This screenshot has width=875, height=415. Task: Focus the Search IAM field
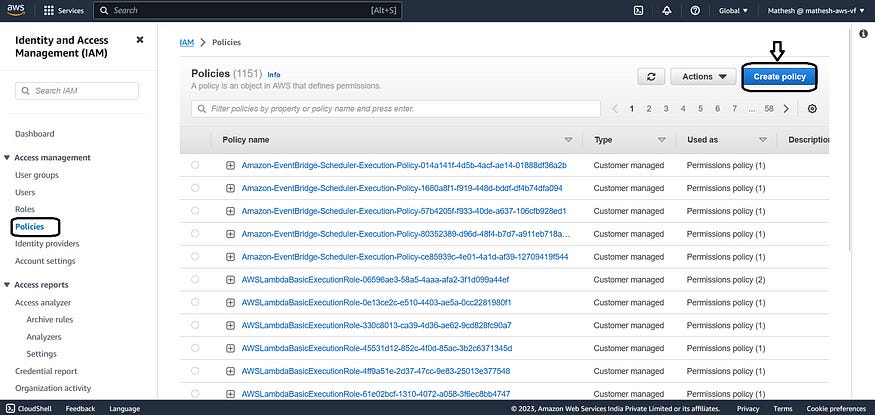(x=77, y=91)
